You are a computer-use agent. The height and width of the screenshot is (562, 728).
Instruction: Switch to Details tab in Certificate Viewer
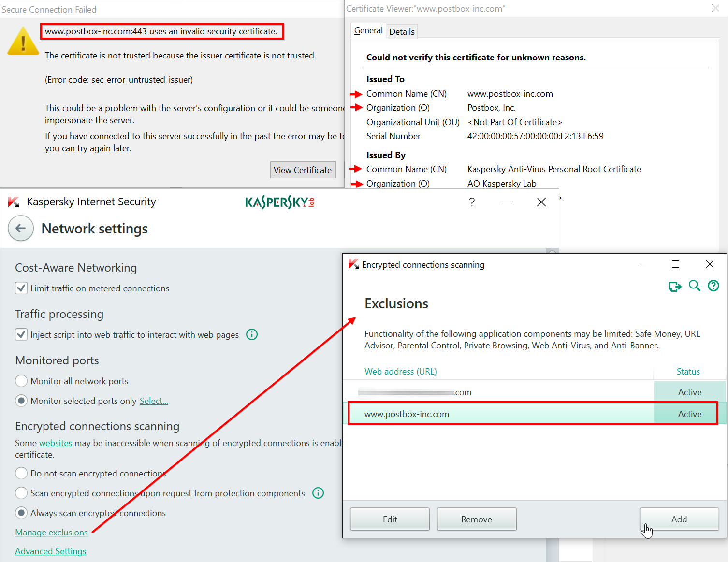(x=402, y=31)
